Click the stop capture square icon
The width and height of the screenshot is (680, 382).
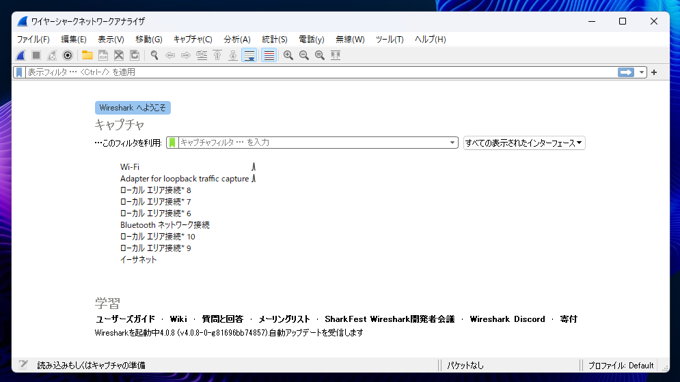point(36,56)
